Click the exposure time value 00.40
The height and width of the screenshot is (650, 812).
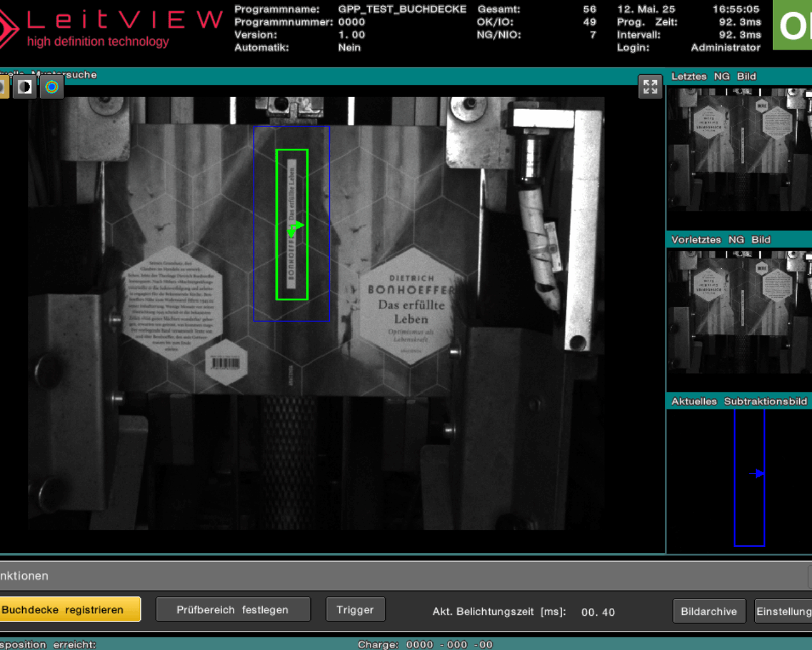pyautogui.click(x=598, y=613)
